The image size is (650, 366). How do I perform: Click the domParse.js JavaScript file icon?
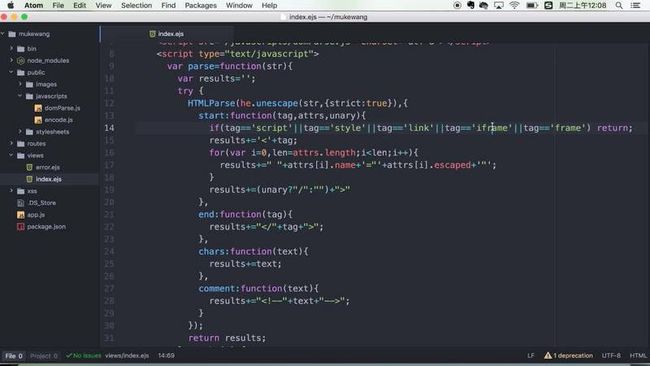pos(38,108)
